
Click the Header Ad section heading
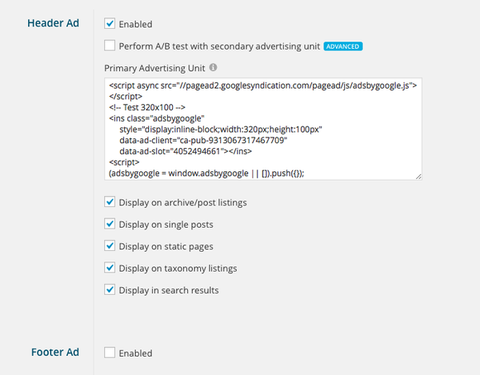[53, 23]
